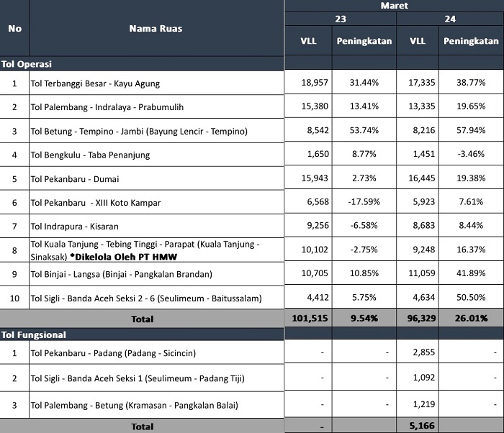Click Tol Pekanbaru - Dumai row name
504x433 pixels.
[75, 179]
